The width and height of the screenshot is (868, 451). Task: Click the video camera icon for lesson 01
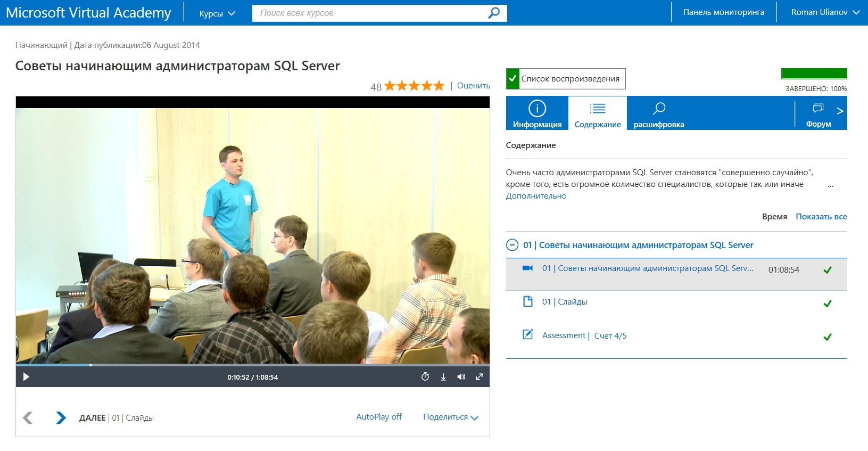(x=527, y=268)
